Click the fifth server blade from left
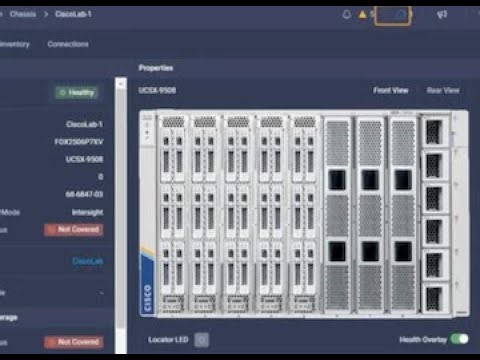Viewport: 480px width, 360px height. [304, 215]
